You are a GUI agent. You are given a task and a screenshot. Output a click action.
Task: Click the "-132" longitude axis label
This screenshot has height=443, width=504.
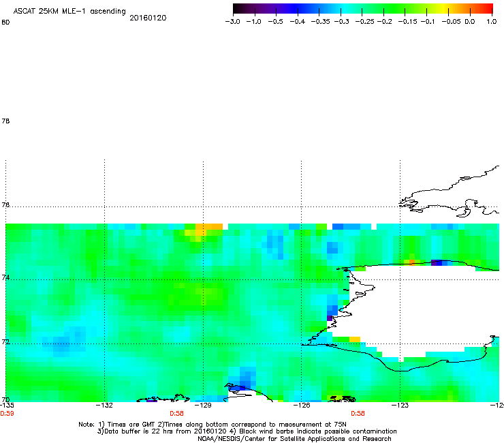click(x=104, y=406)
